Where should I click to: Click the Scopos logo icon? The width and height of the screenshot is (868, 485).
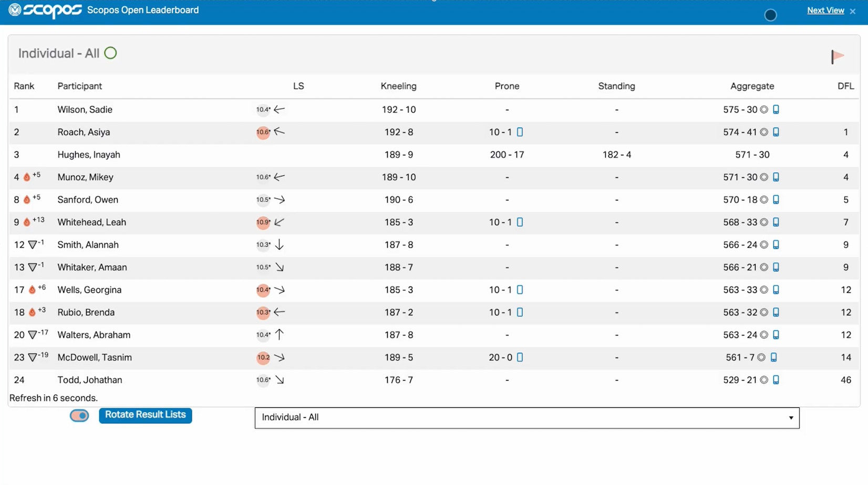15,10
